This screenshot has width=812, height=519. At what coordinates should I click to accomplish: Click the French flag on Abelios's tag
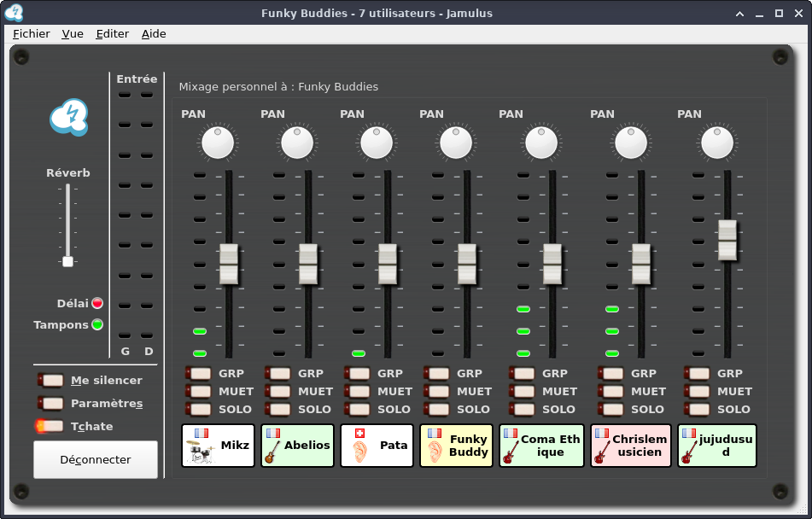(273, 433)
